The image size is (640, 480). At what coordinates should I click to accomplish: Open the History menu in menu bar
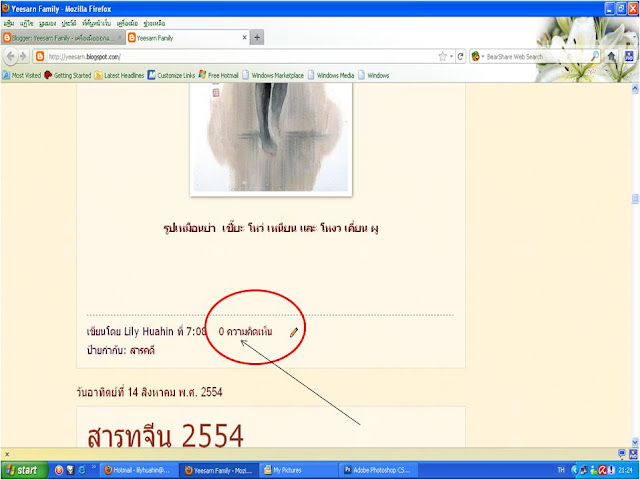coord(69,23)
